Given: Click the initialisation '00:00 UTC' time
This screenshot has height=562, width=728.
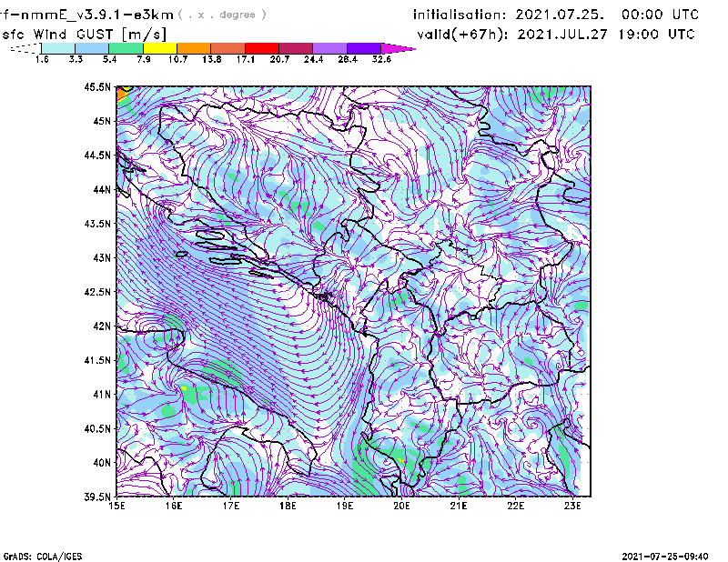Looking at the screenshot, I should [x=660, y=15].
